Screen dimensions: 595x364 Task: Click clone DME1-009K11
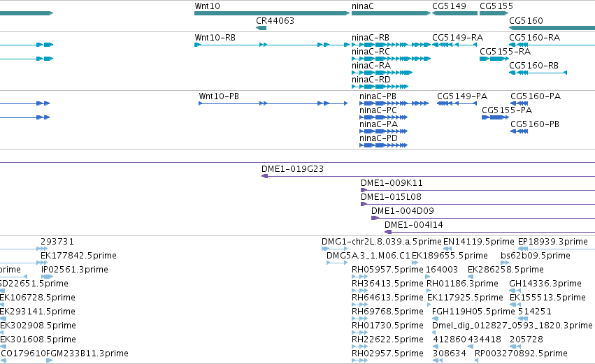(x=478, y=190)
